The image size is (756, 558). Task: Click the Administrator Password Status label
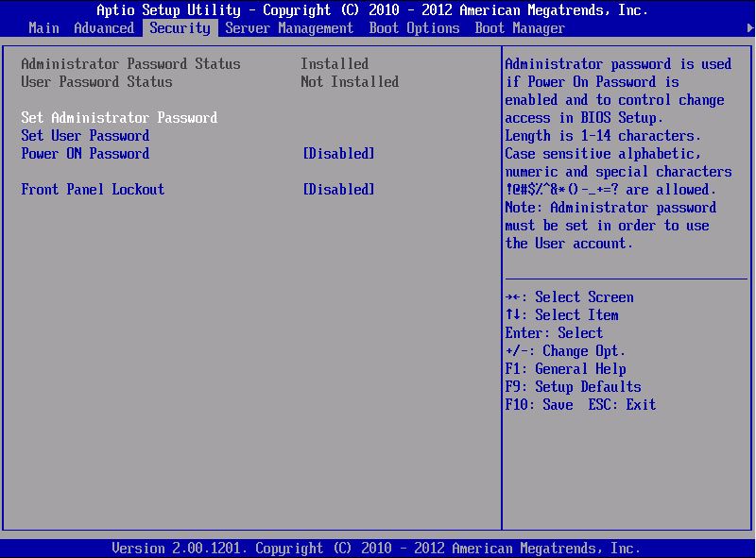tap(130, 64)
